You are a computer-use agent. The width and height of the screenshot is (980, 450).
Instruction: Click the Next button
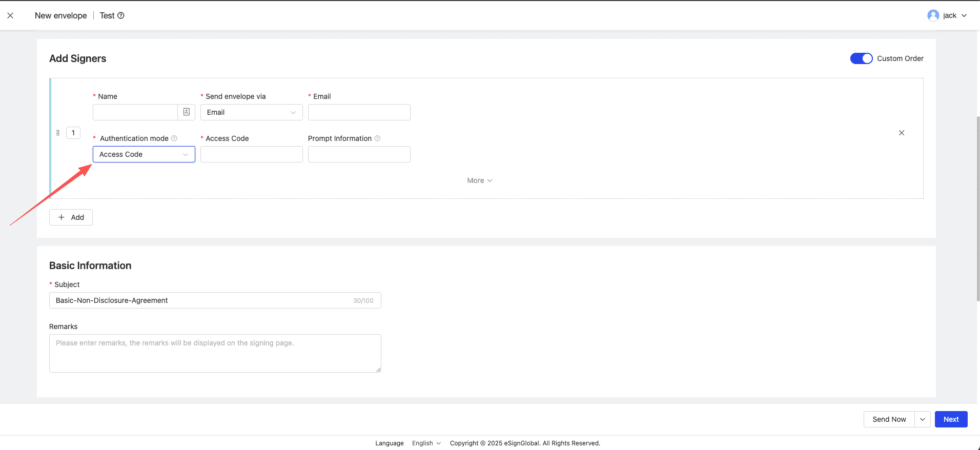tap(951, 419)
